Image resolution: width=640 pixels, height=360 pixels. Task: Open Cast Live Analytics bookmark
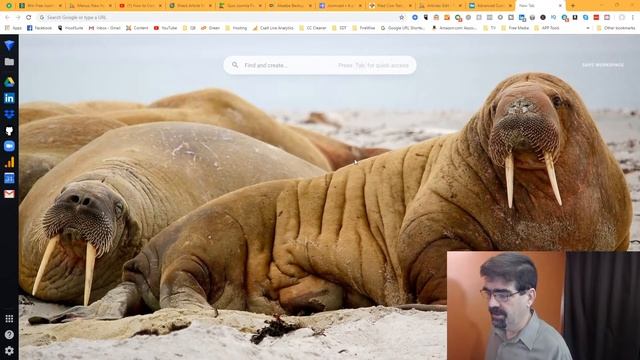[x=273, y=28]
